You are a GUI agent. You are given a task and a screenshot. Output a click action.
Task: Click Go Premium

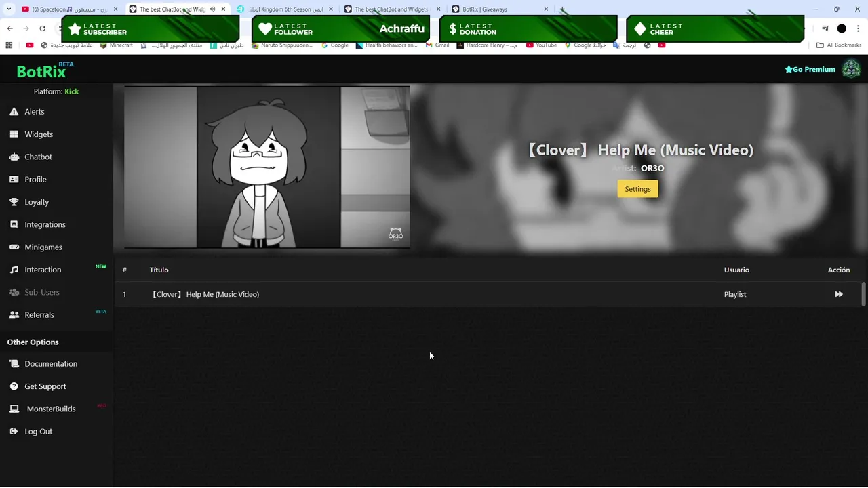coord(810,69)
